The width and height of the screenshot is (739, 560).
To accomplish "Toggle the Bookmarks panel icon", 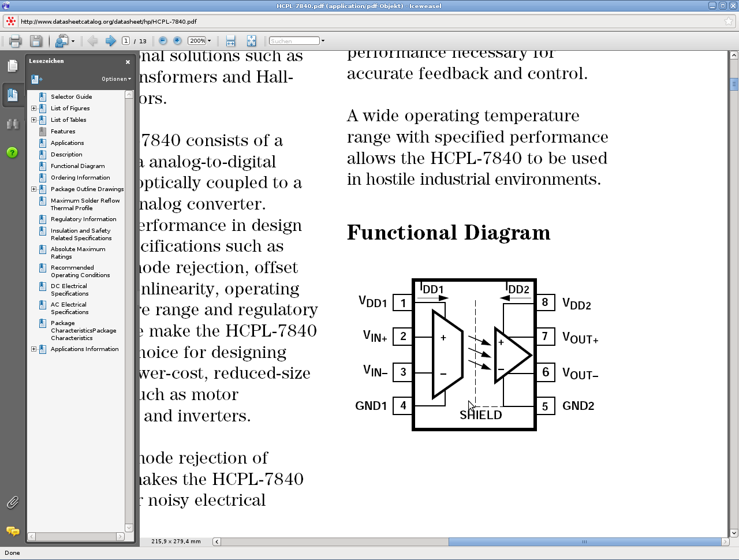I will pyautogui.click(x=13, y=95).
